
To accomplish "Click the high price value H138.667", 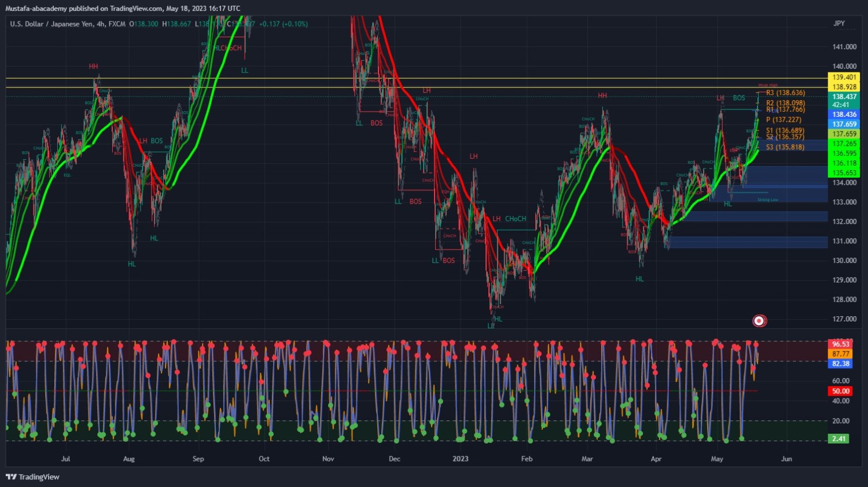I will 176,24.
